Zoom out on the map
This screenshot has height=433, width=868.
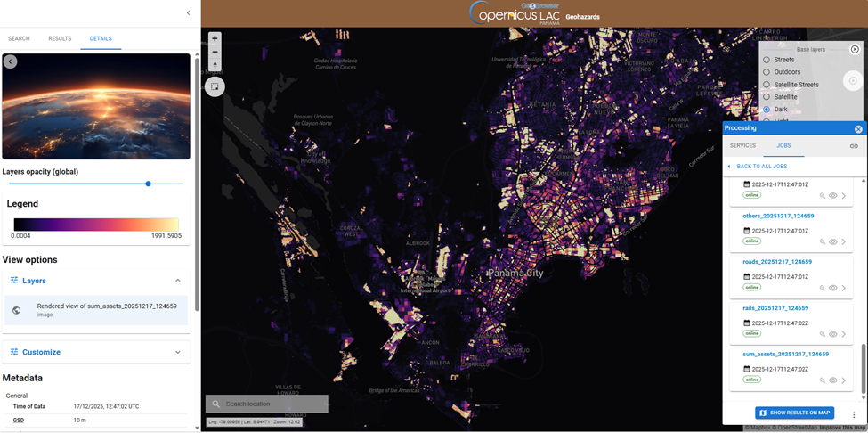215,52
